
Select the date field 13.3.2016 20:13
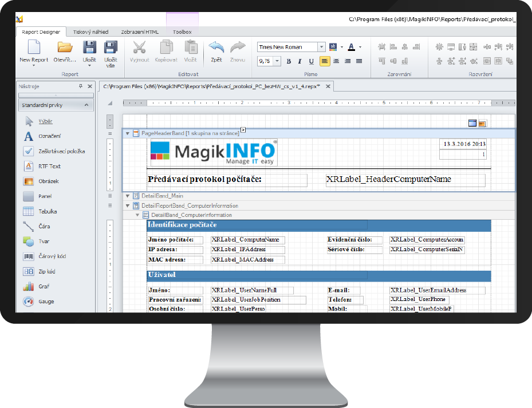(x=463, y=144)
